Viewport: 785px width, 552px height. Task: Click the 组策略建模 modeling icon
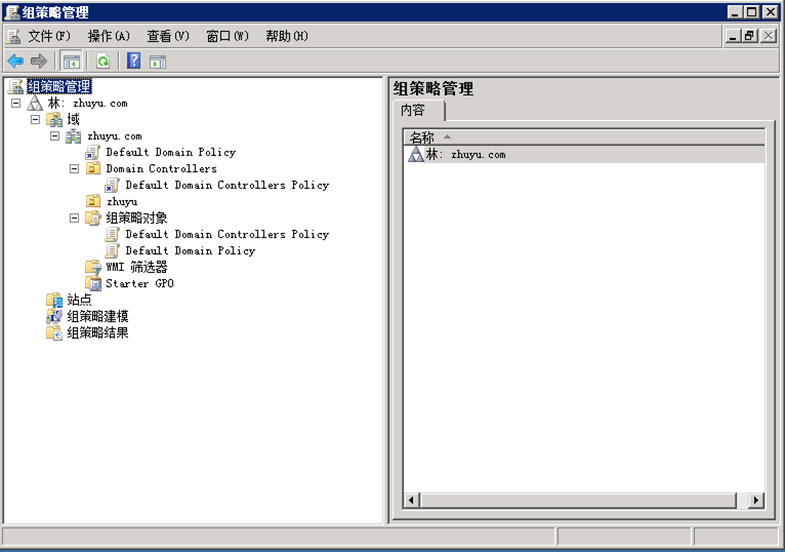54,316
